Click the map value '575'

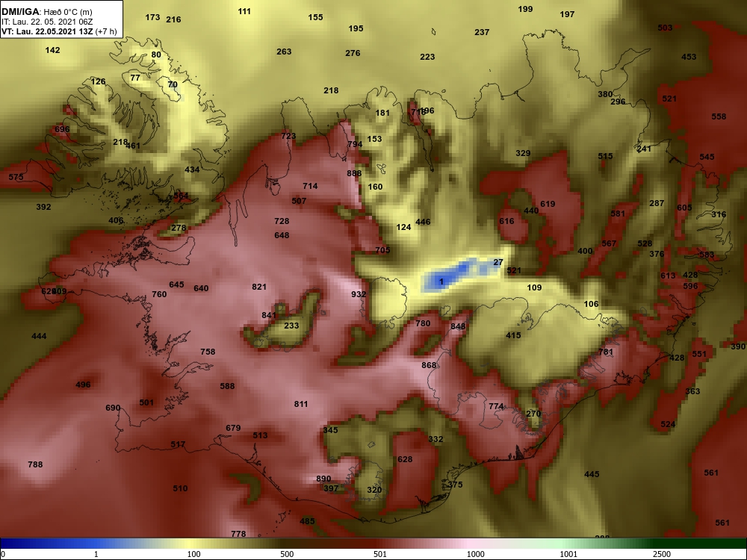click(x=16, y=177)
